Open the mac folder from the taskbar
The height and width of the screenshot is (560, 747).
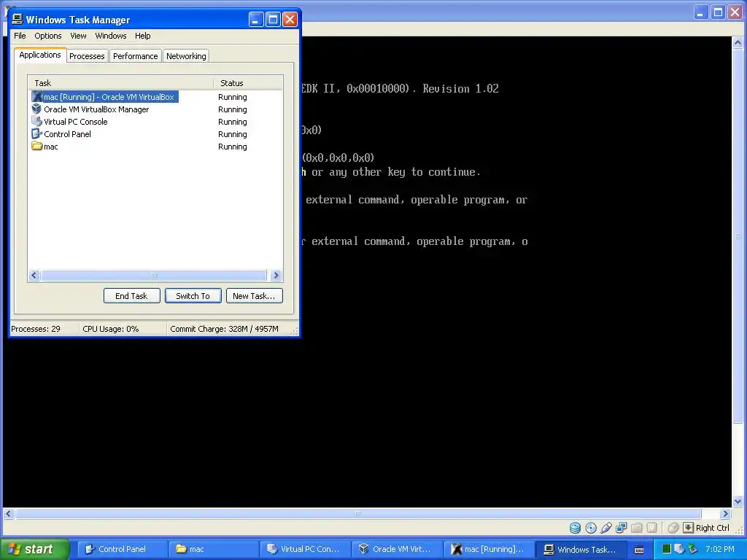214,549
